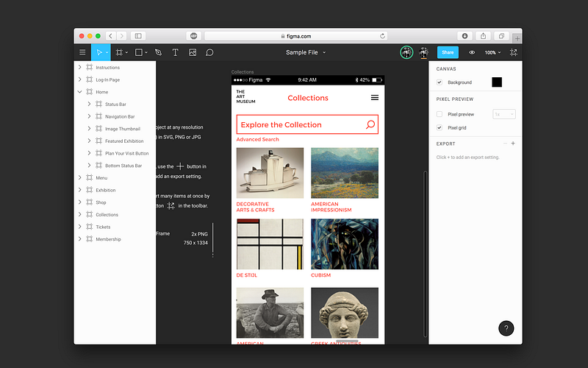
Task: Select the Comment tool
Action: click(x=209, y=52)
